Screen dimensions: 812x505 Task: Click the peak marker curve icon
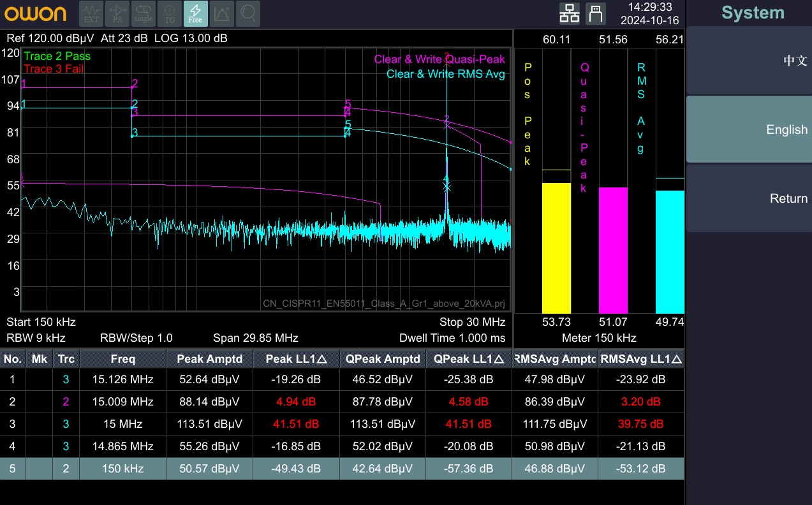tap(222, 13)
